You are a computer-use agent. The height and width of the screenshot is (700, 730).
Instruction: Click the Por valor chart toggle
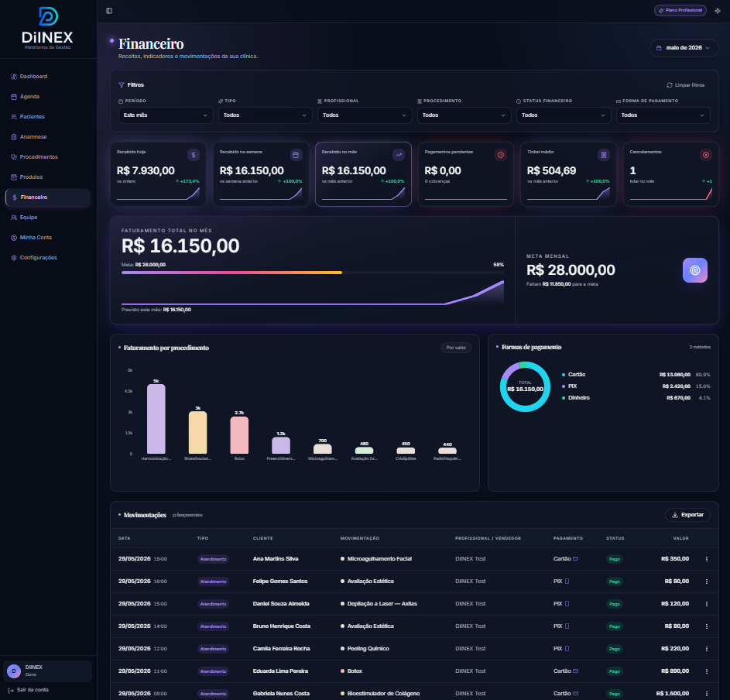click(x=456, y=348)
